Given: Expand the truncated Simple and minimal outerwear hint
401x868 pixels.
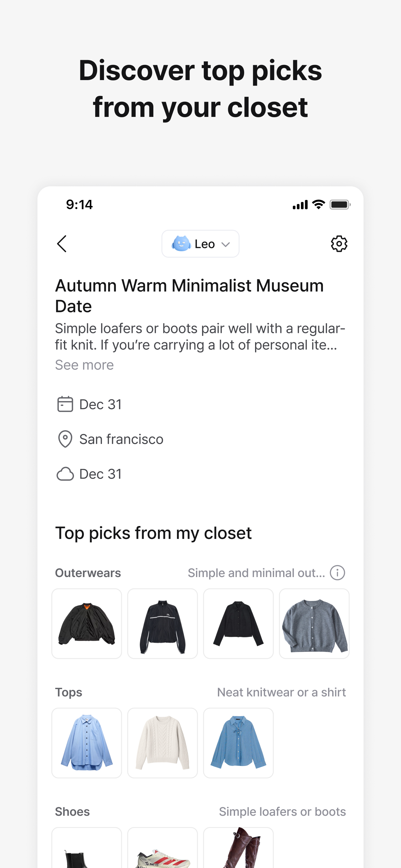Looking at the screenshot, I should [x=256, y=573].
